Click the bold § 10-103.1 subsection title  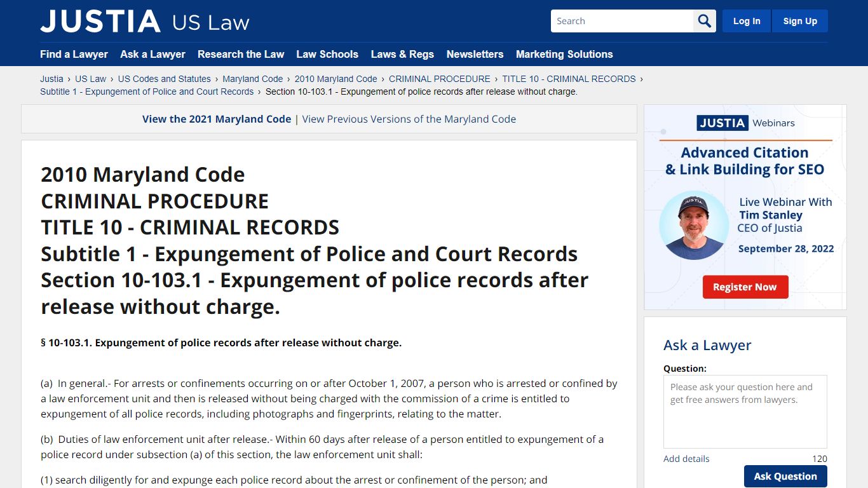[x=221, y=342]
